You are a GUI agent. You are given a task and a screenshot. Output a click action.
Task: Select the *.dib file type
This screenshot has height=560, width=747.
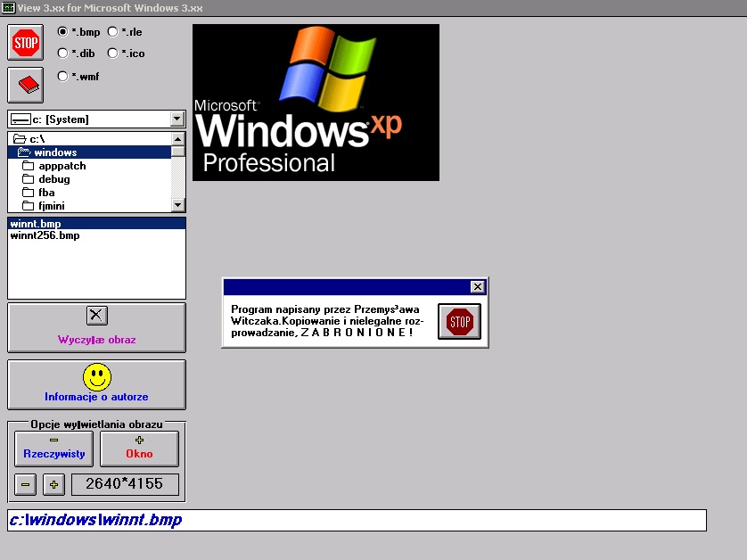tap(77, 54)
